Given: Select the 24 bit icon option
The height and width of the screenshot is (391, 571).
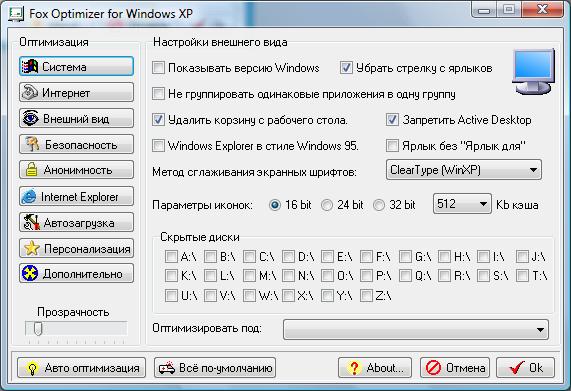Looking at the screenshot, I should (327, 205).
